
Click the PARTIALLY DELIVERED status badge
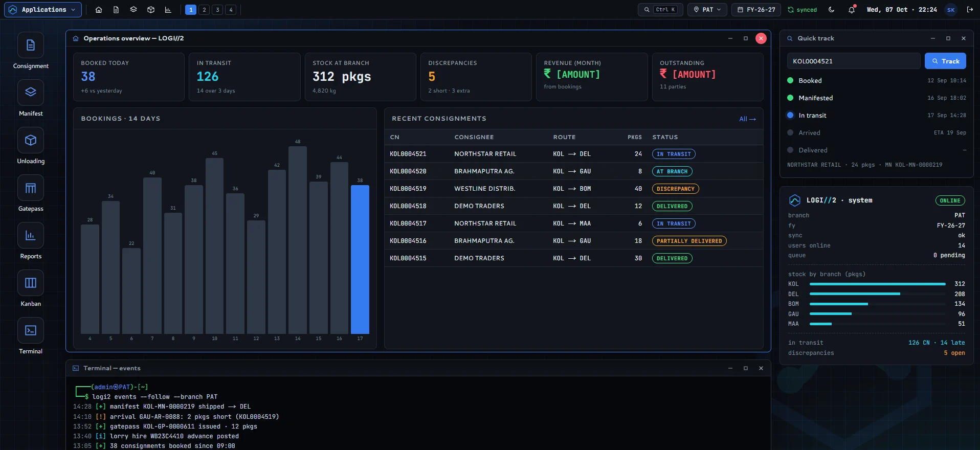689,241
